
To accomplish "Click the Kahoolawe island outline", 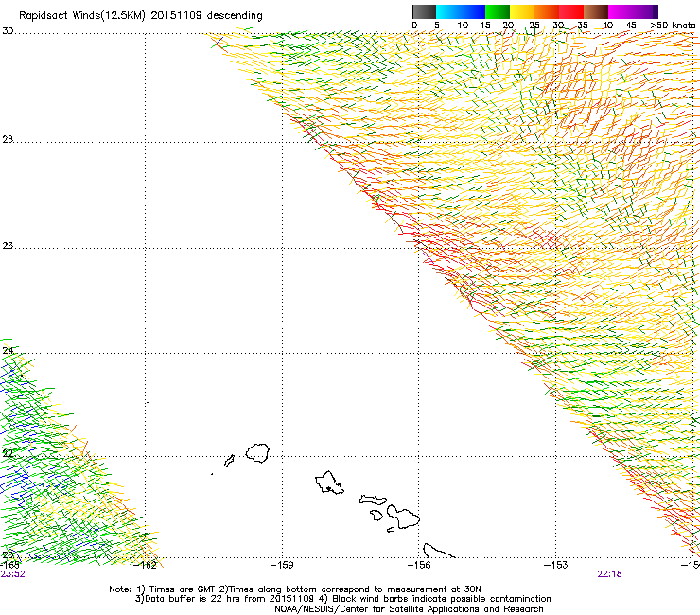I will point(391,530).
